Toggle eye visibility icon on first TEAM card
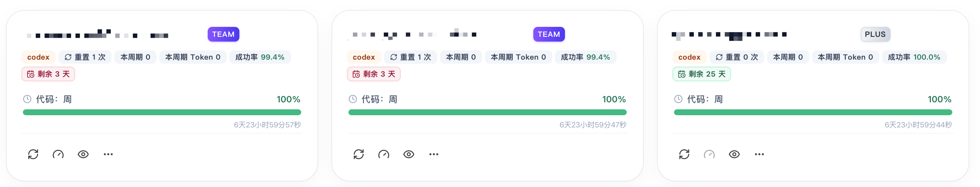Viewport: 980px width, 187px height. (83, 154)
